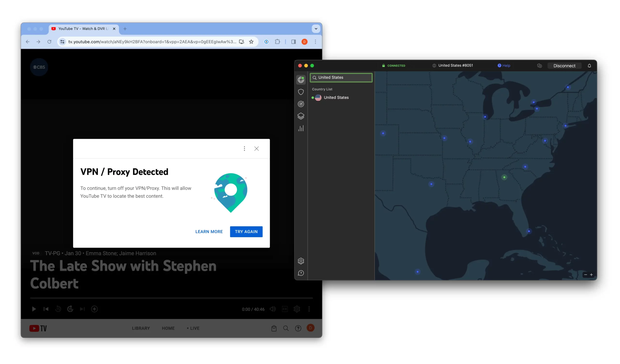Click install app icon in address bar
This screenshot has width=620, height=364.
[241, 42]
